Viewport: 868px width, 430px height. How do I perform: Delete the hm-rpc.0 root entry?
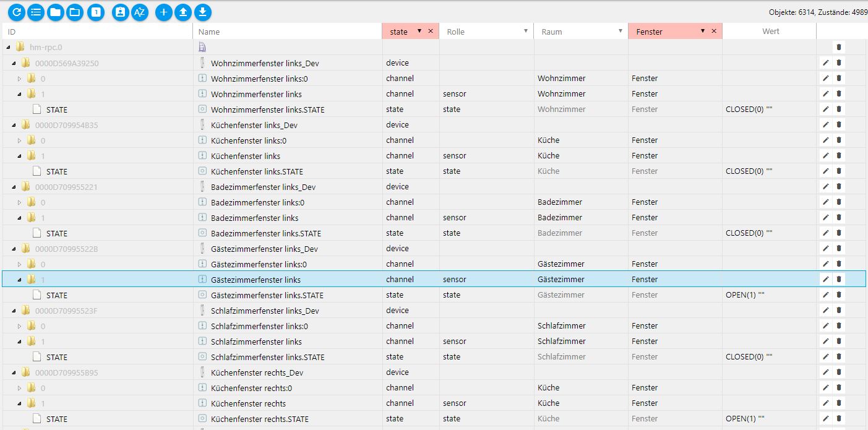click(839, 47)
